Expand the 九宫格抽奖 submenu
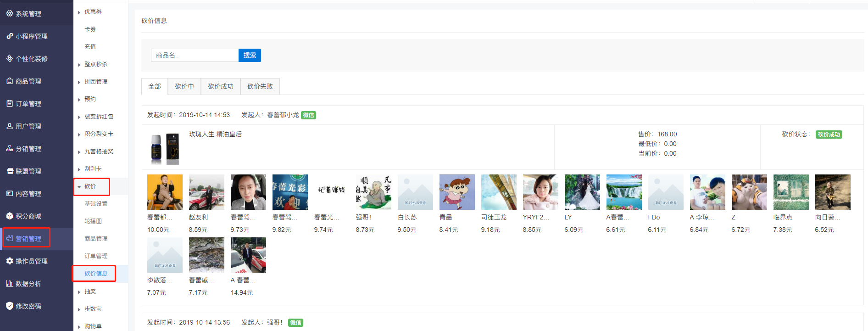 coord(99,151)
